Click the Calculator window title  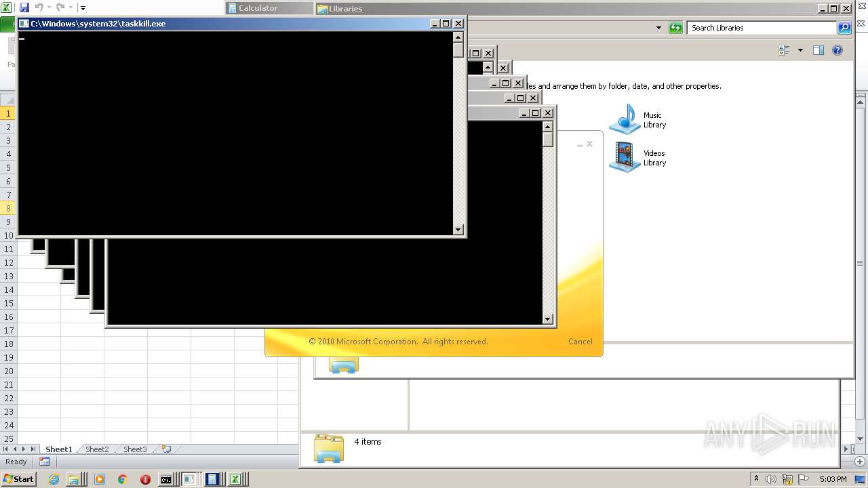point(258,8)
